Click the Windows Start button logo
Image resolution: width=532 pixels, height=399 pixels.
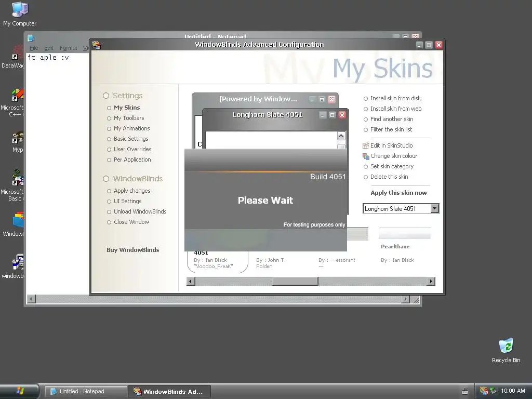20,391
